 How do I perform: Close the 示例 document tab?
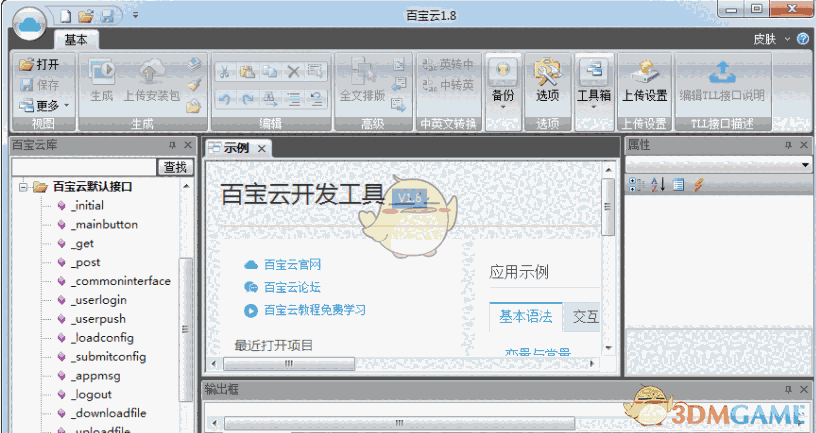262,148
